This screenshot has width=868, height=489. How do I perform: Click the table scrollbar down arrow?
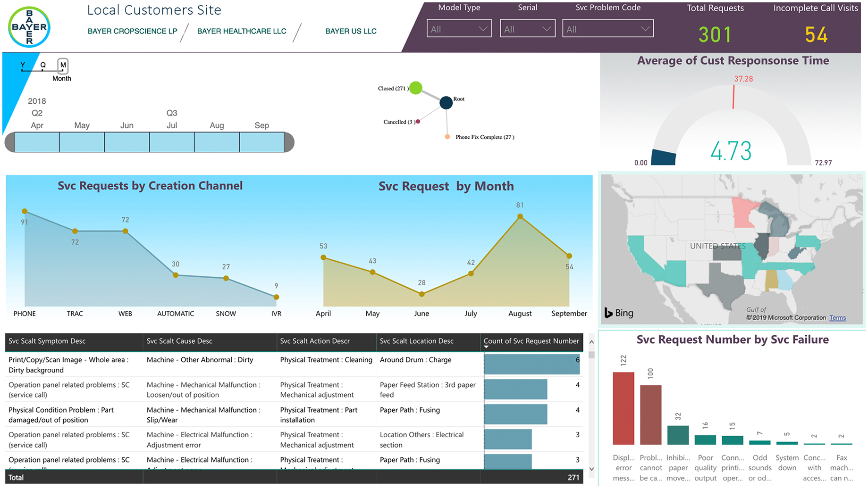tap(591, 469)
